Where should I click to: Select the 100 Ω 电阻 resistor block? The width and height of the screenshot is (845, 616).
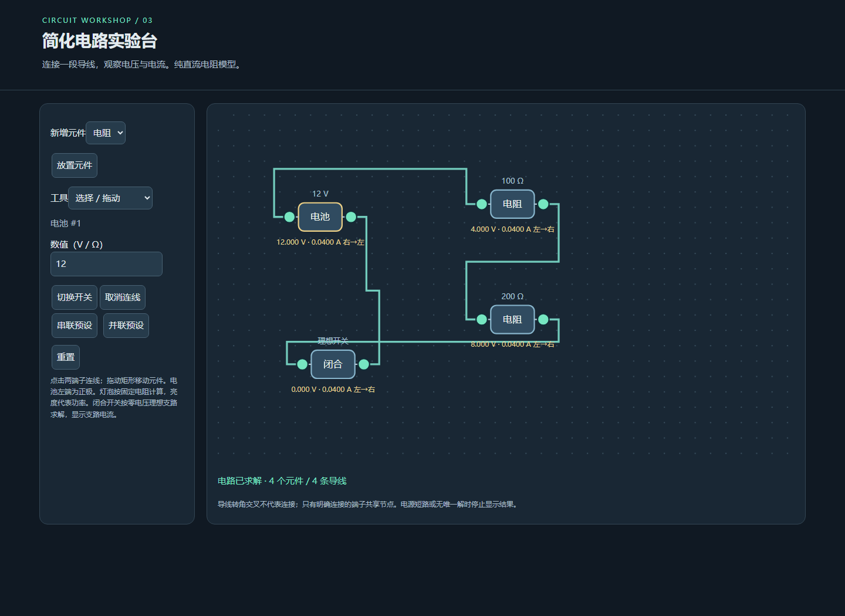coord(512,204)
